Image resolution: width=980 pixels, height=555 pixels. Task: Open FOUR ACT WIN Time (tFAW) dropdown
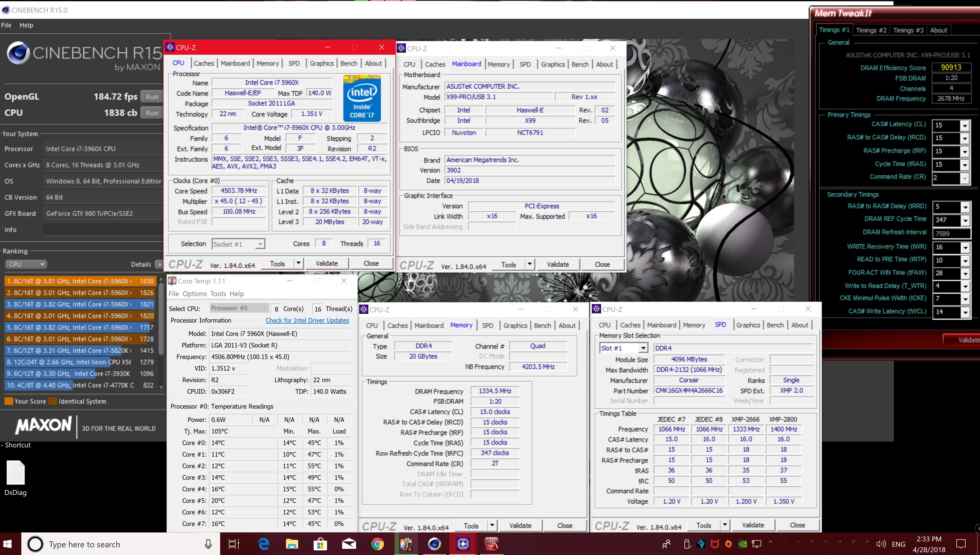[x=965, y=274]
